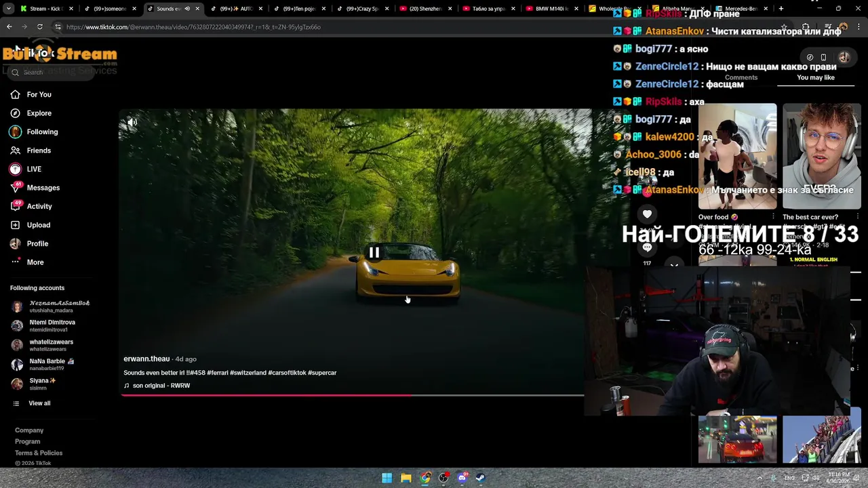Open the LIVE section
Image resolution: width=868 pixels, height=488 pixels.
pos(26,169)
